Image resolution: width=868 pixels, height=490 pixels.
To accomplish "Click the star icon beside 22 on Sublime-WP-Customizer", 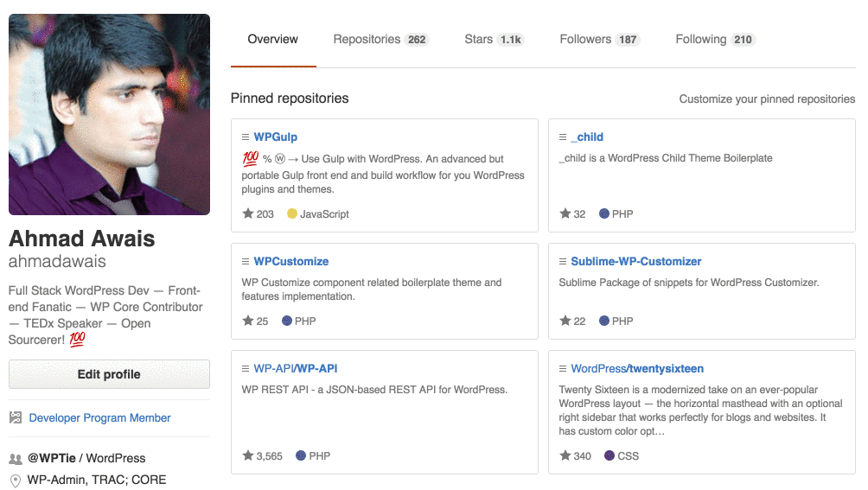I will click(x=565, y=321).
